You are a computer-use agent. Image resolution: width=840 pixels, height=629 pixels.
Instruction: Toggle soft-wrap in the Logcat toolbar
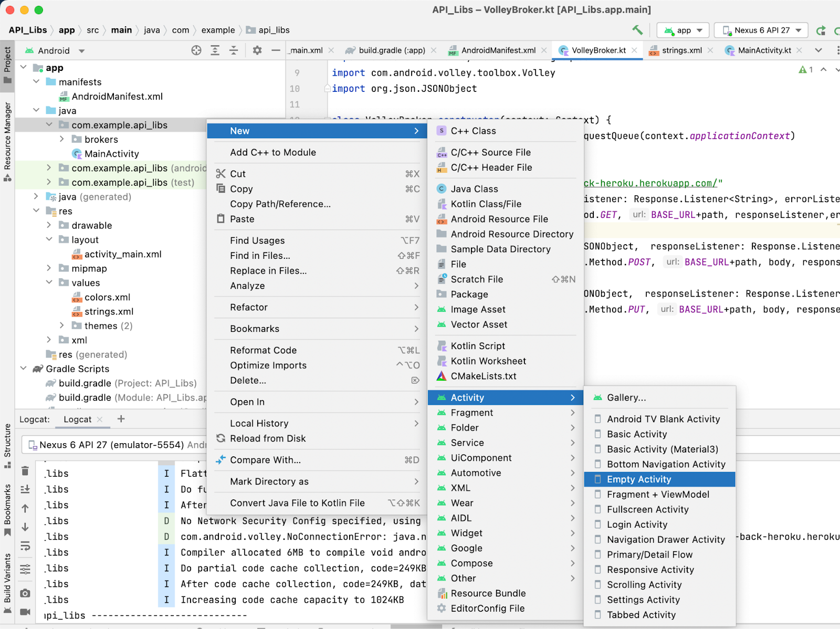tap(25, 546)
